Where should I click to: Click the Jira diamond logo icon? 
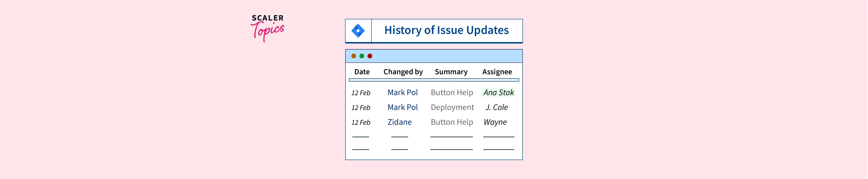358,31
